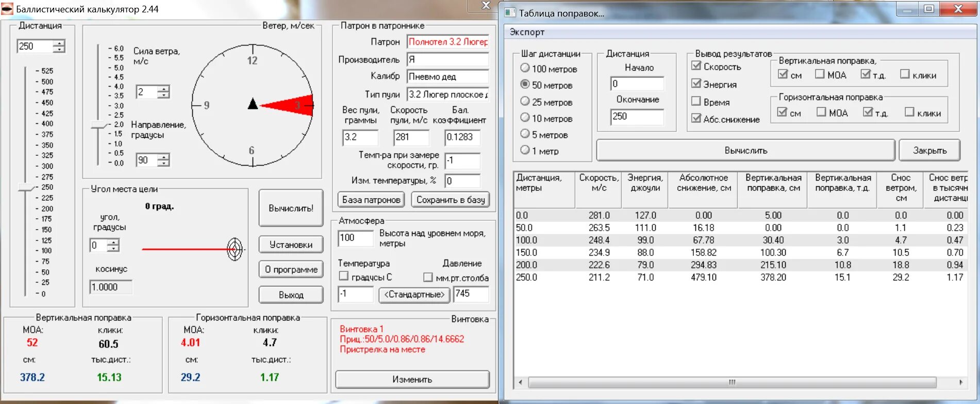
Task: Toggle vertical correction т.д. checkbox
Action: 866,74
